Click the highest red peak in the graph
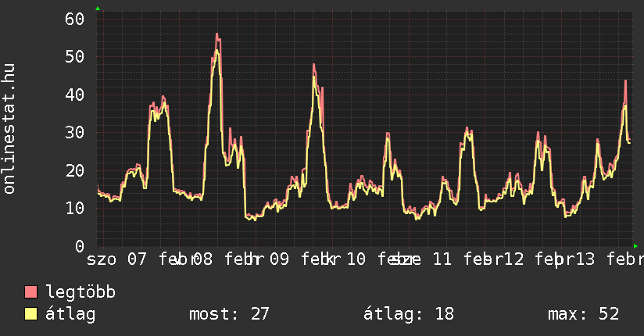The width and height of the screenshot is (644, 336). pos(216,35)
